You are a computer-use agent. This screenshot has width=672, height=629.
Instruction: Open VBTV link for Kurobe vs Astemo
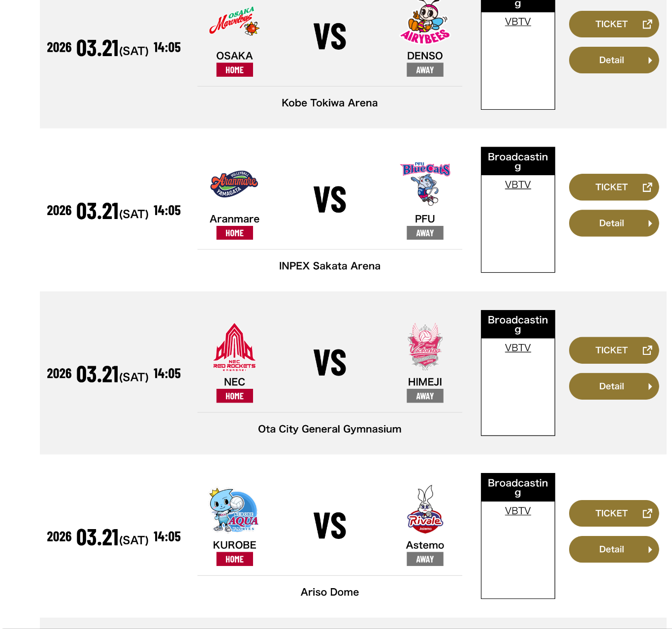pos(518,511)
